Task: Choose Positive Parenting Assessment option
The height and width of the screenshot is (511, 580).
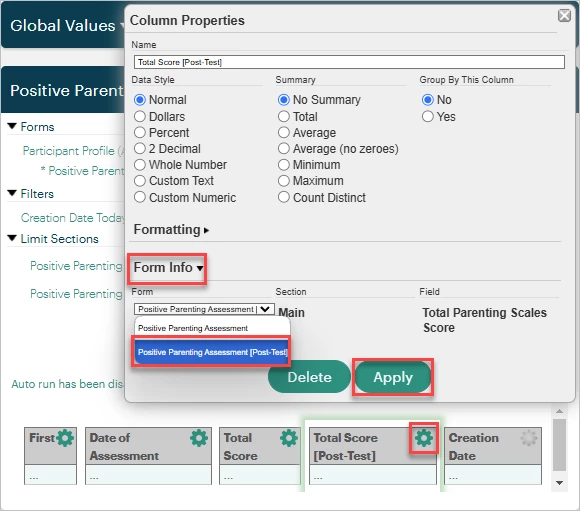Action: (212, 328)
